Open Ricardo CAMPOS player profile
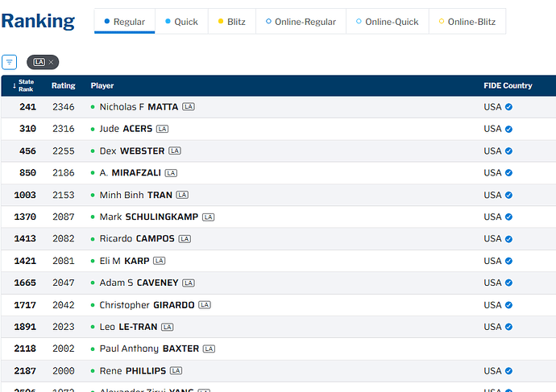The width and height of the screenshot is (556, 392). coord(137,239)
